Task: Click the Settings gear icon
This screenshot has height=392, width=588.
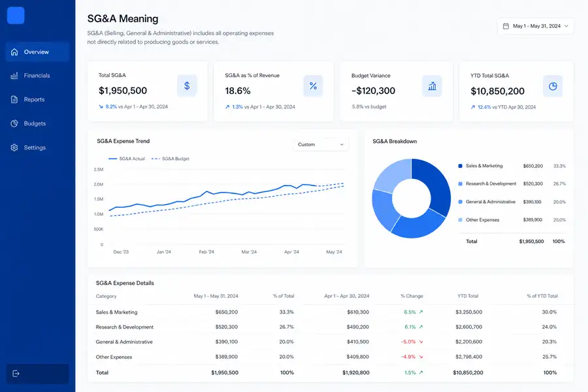Action: click(14, 148)
